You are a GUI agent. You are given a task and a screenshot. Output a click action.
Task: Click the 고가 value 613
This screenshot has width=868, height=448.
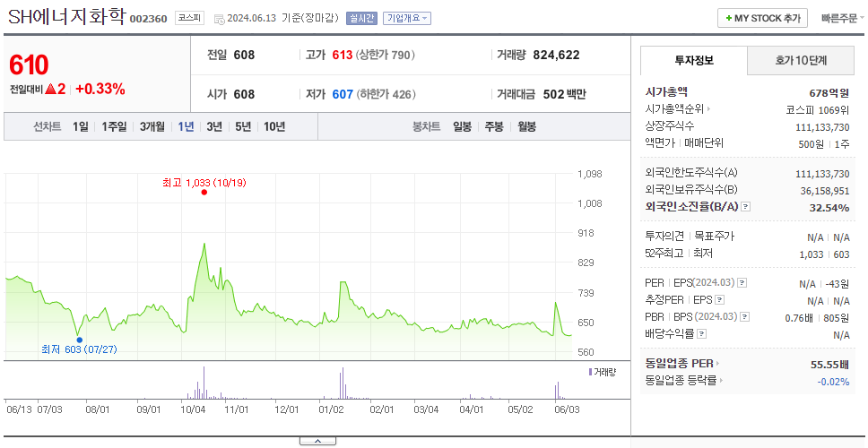click(343, 55)
